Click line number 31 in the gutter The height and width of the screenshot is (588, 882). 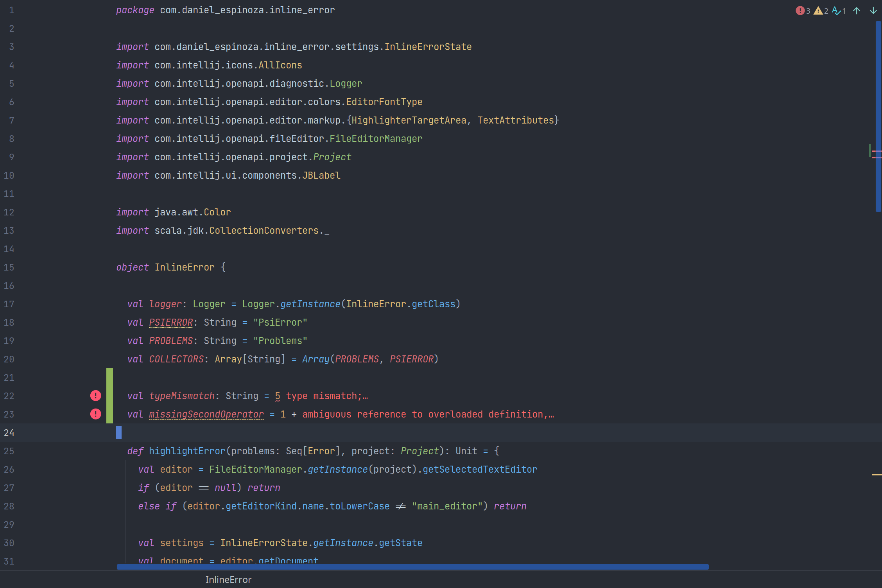[9, 561]
